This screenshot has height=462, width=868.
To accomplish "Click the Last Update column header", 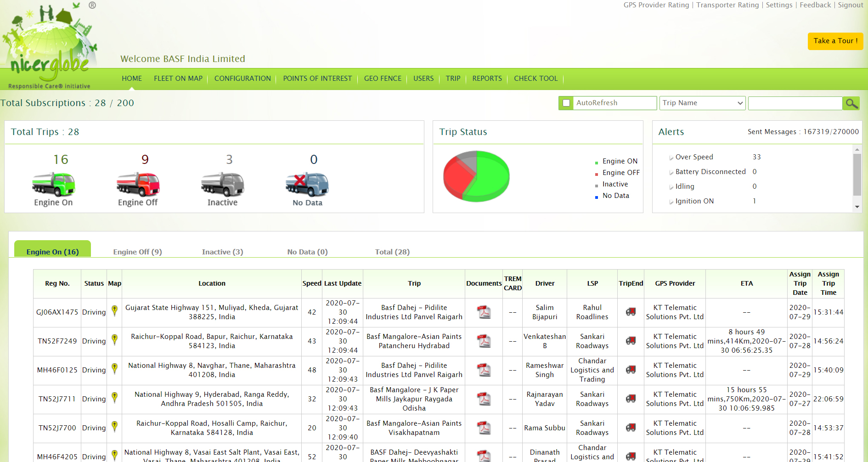I will (343, 283).
